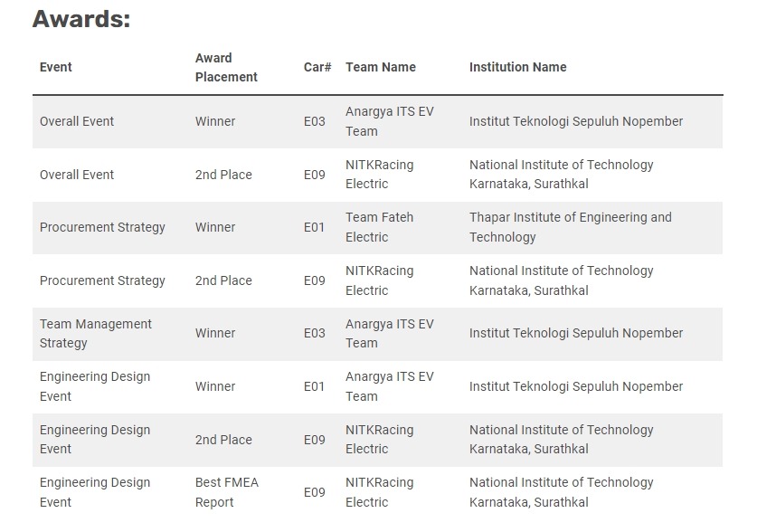Viewport: 757px width, 532px height.
Task: Click car number E03 in Team Management Strategy row
Action: 314,333
